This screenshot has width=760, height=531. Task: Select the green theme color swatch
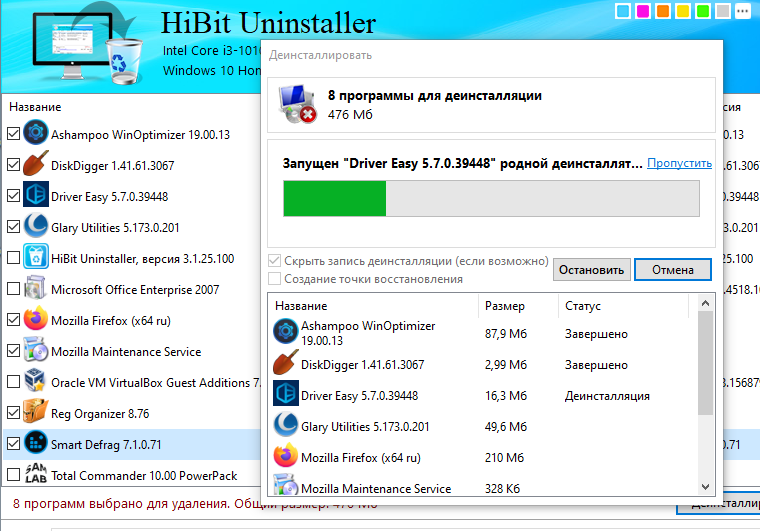[703, 11]
